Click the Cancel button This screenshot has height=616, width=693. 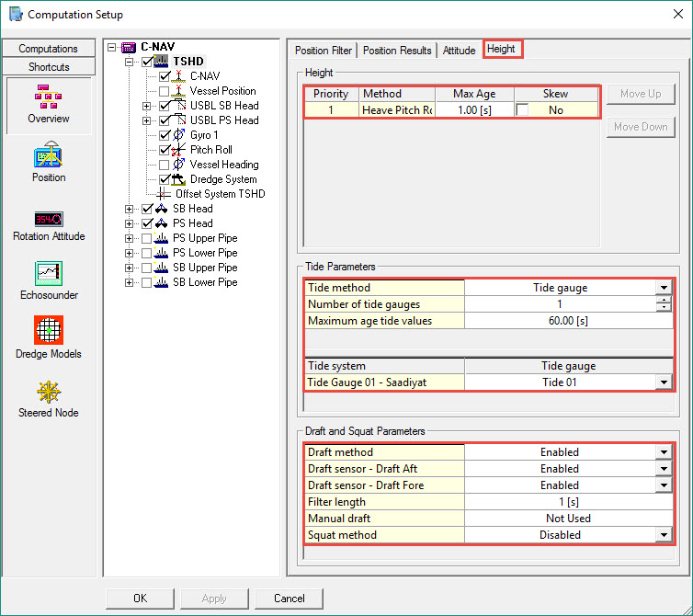(x=289, y=599)
